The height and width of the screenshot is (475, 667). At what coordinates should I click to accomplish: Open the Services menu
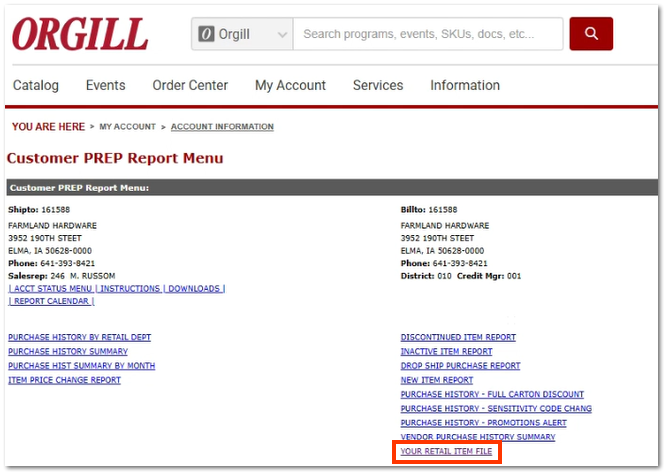click(378, 85)
